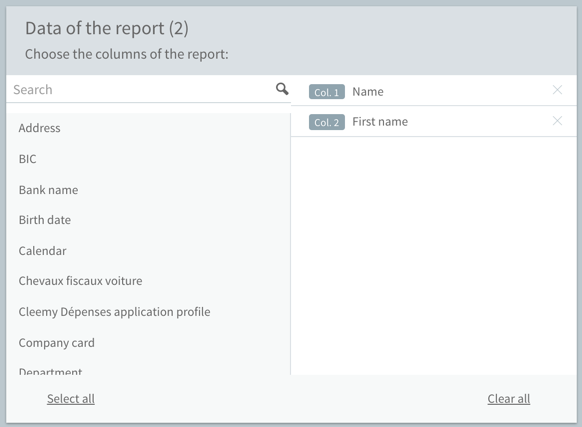Image resolution: width=582 pixels, height=427 pixels.
Task: Click the Col. 1 badge
Action: point(327,92)
